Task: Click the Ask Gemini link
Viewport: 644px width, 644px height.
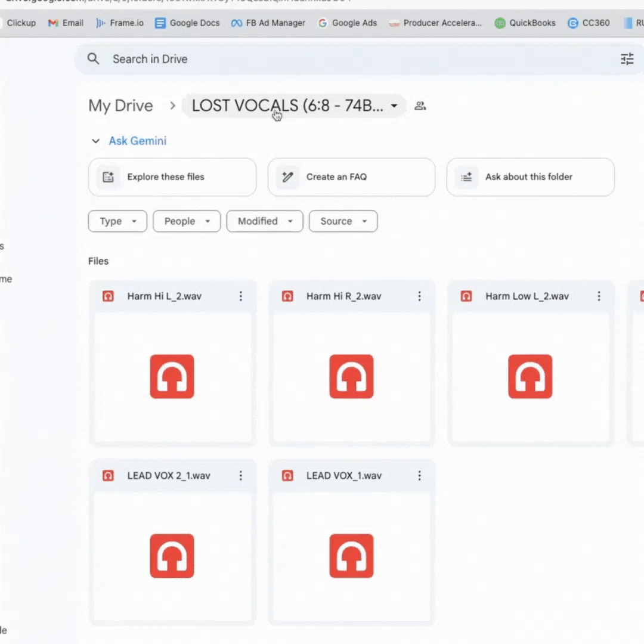Action: tap(138, 141)
